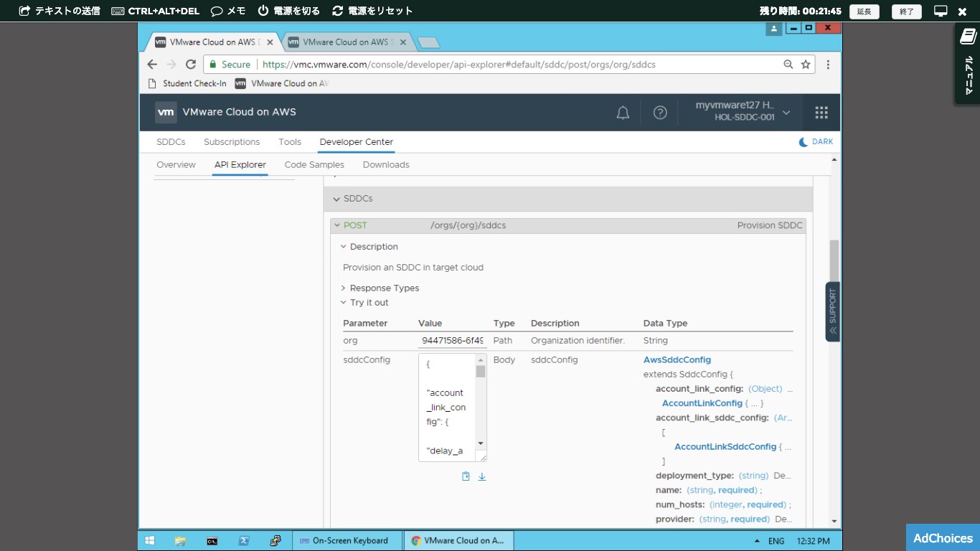Click CTRL+ALT+DEL in the top bar
This screenshot has width=980, height=551.
(156, 11)
